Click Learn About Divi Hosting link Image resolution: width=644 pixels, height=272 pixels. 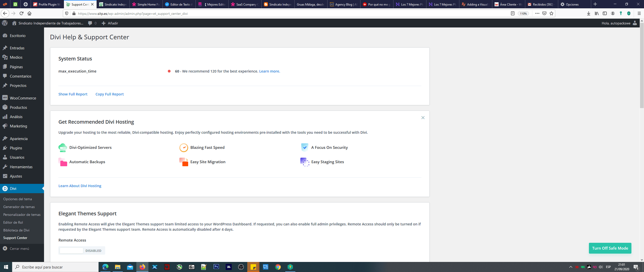coord(80,186)
